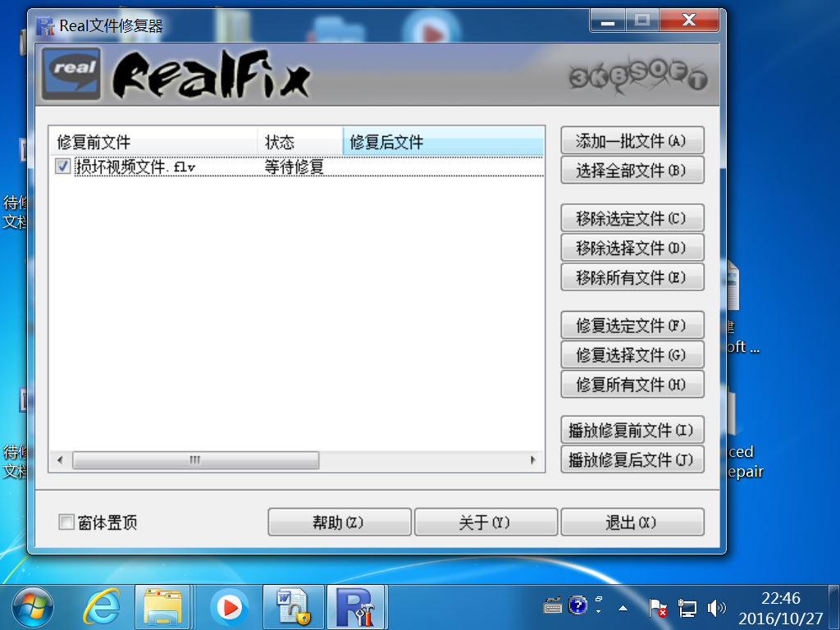Click 移除选择文件(D) button

[632, 248]
